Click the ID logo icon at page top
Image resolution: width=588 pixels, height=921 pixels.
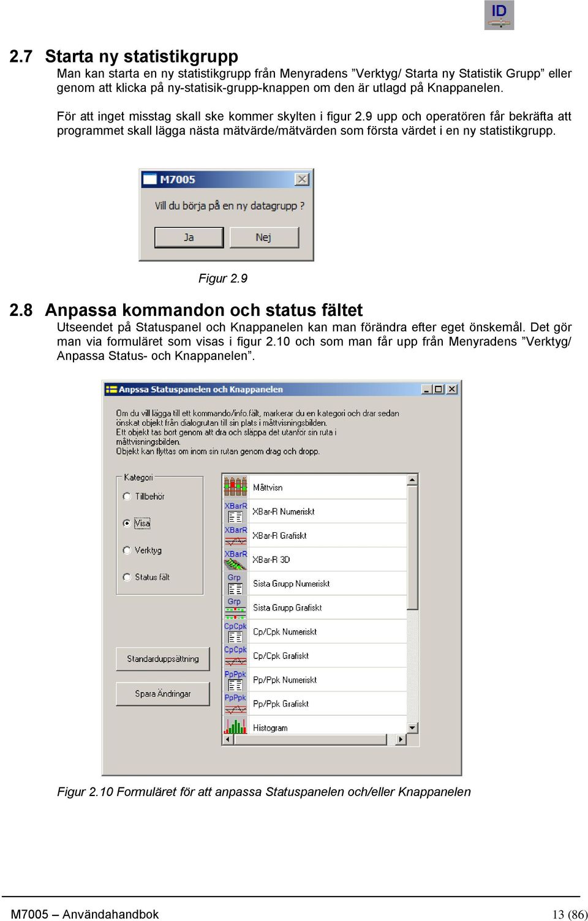point(499,15)
